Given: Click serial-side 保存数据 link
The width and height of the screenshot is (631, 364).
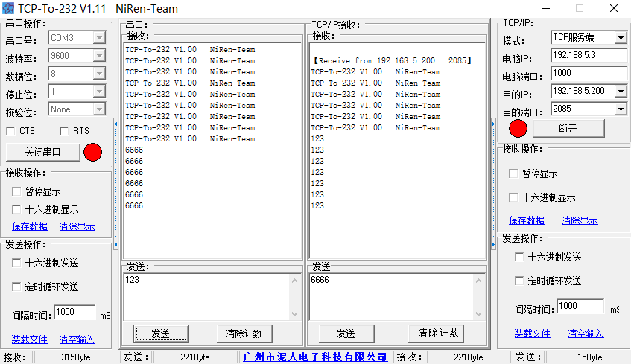Looking at the screenshot, I should 30,226.
